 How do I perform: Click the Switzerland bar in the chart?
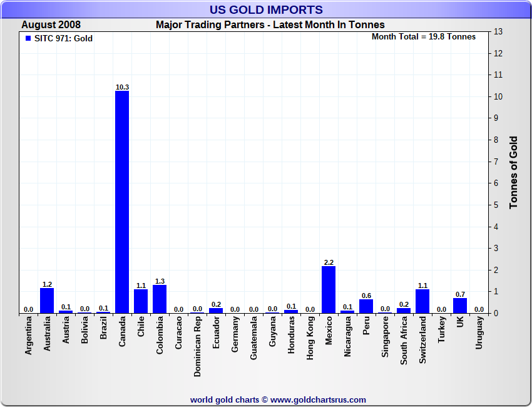coord(422,301)
